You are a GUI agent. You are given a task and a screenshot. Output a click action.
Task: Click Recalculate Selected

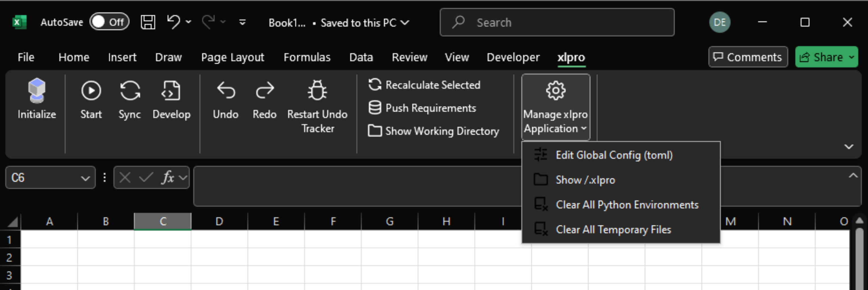tap(424, 85)
